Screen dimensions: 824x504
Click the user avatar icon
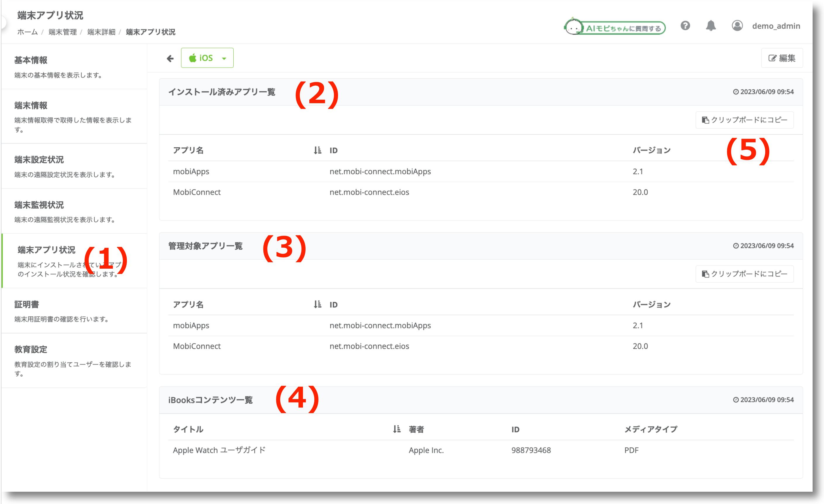[x=737, y=26]
